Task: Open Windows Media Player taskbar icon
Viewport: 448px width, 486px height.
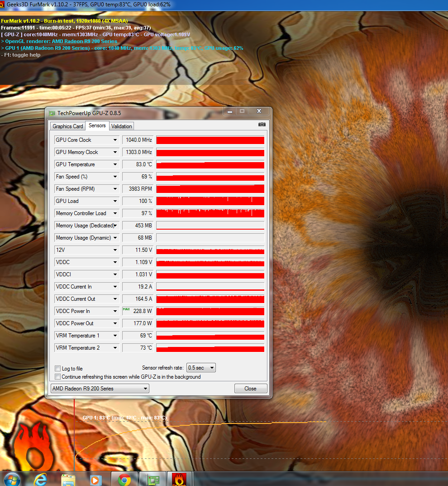Action: tap(95, 480)
